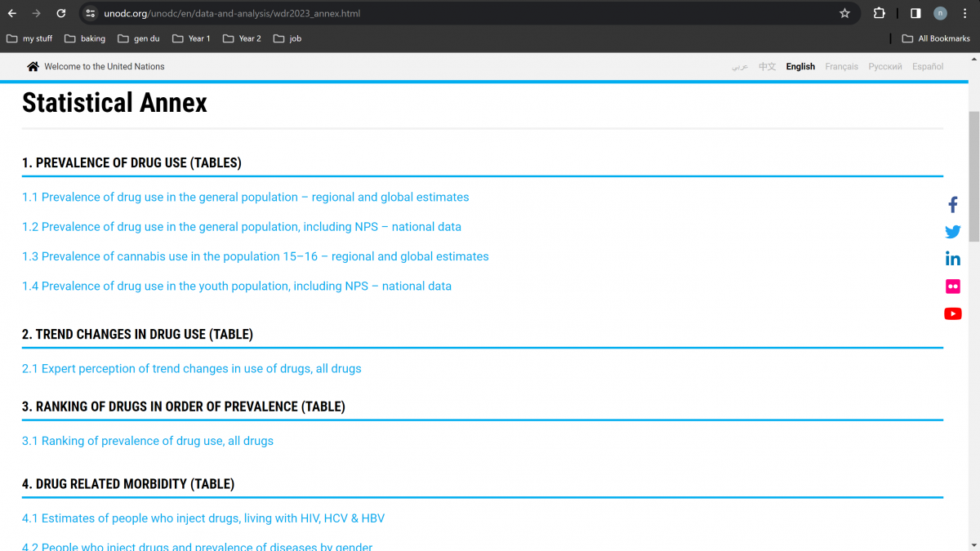
Task: Open the Chrome three-dot menu
Action: click(x=964, y=13)
